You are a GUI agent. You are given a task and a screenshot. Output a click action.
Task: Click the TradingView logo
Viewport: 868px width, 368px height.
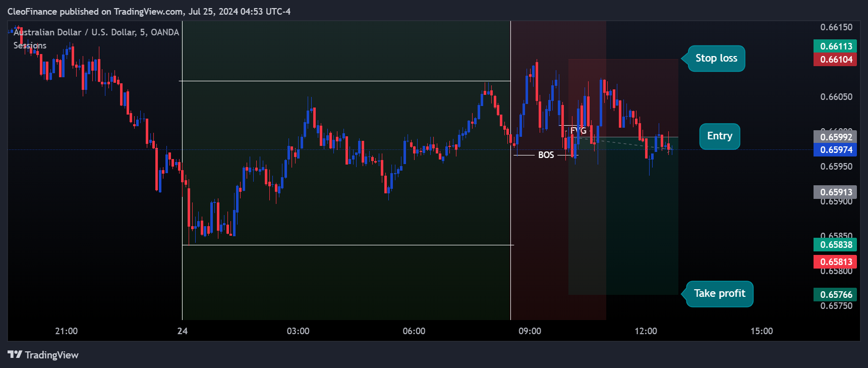click(x=43, y=355)
